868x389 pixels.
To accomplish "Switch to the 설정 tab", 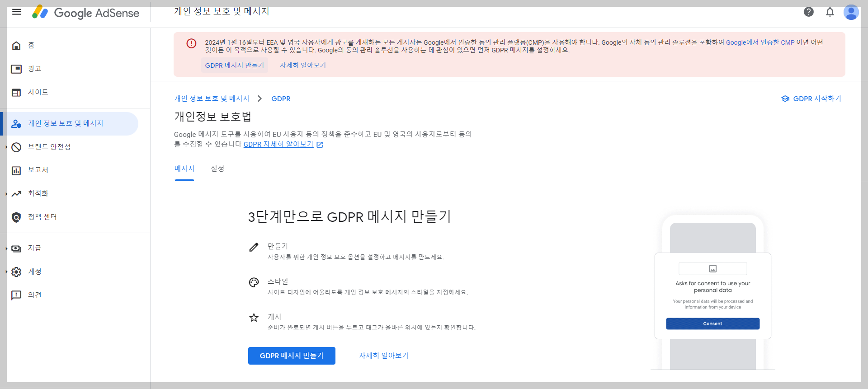I will 217,169.
